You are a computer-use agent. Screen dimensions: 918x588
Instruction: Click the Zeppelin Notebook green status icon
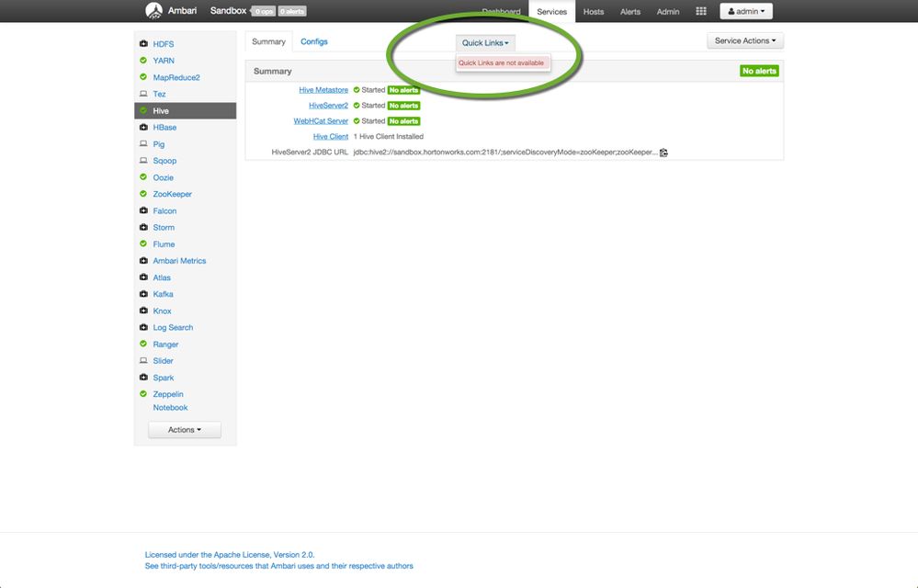pos(143,394)
